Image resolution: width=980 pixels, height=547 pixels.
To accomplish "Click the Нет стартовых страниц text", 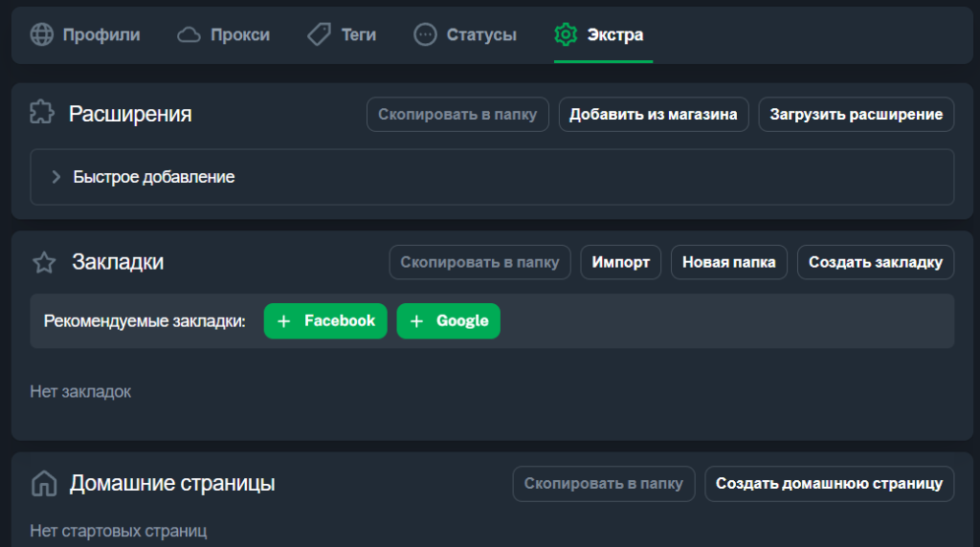I will tap(118, 531).
